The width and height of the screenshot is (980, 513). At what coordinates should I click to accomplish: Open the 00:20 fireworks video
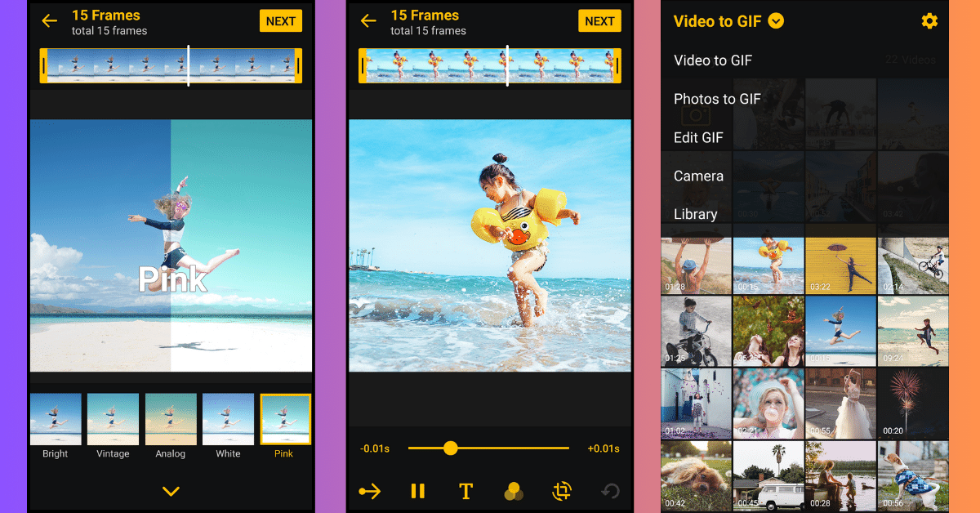tap(913, 404)
